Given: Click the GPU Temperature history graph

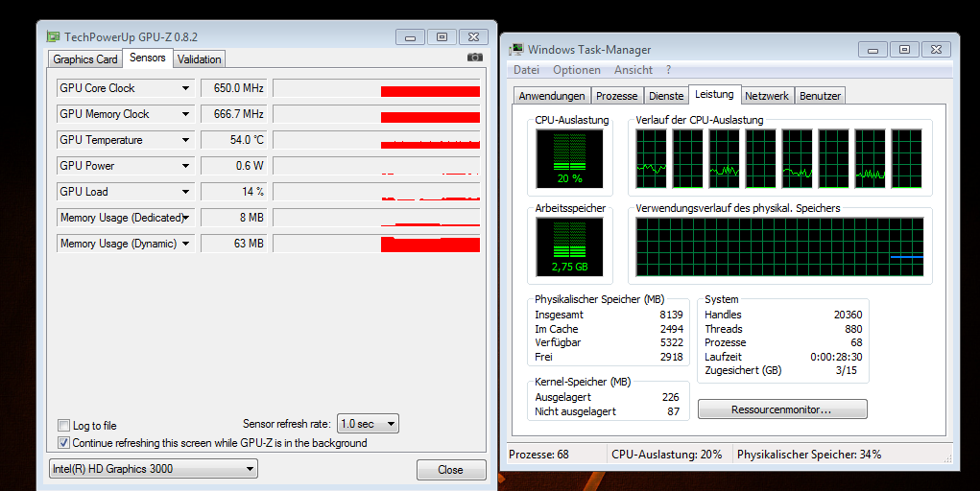Looking at the screenshot, I should pos(377,140).
